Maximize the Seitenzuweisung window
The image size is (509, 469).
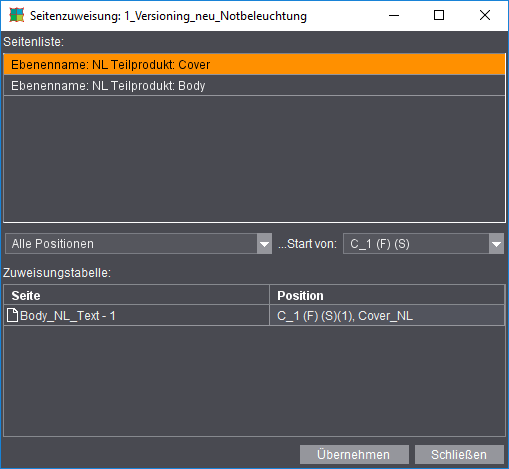point(439,15)
